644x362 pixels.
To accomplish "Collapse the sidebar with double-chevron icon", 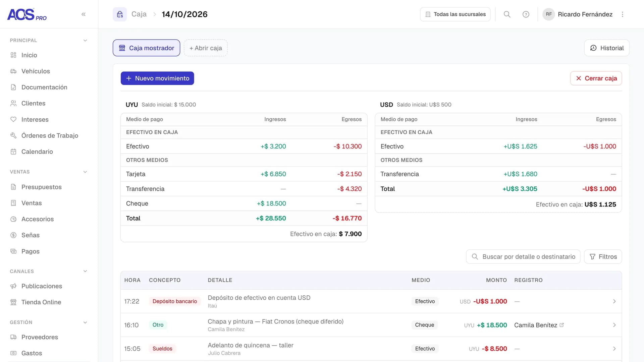I will 84,14.
